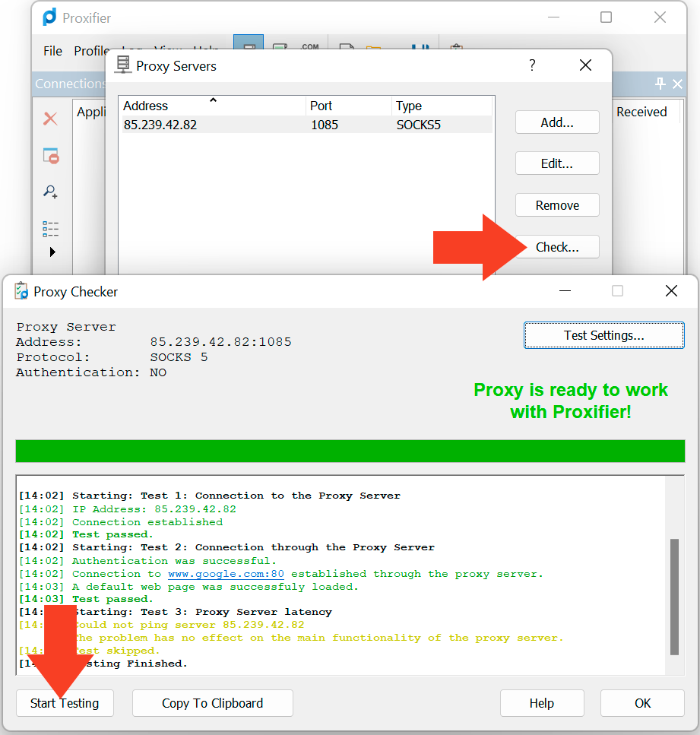
Task: Open the File menu
Action: click(x=52, y=51)
